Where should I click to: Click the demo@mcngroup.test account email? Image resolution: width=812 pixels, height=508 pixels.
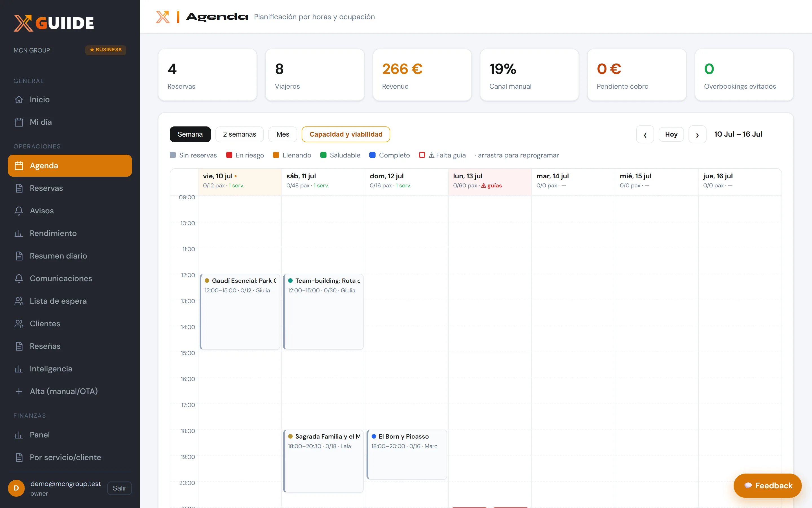pos(65,484)
